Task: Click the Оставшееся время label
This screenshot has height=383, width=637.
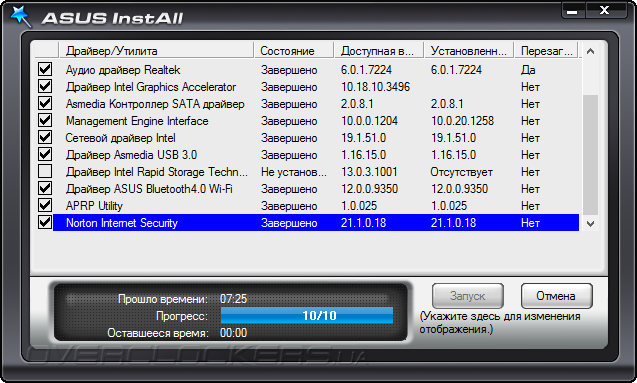Action: (x=158, y=333)
